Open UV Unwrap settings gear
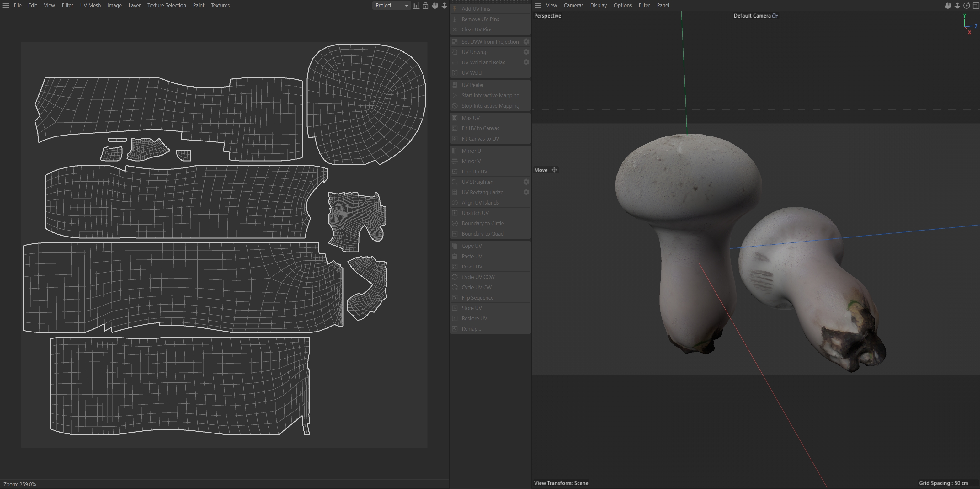Image resolution: width=980 pixels, height=489 pixels. [526, 52]
